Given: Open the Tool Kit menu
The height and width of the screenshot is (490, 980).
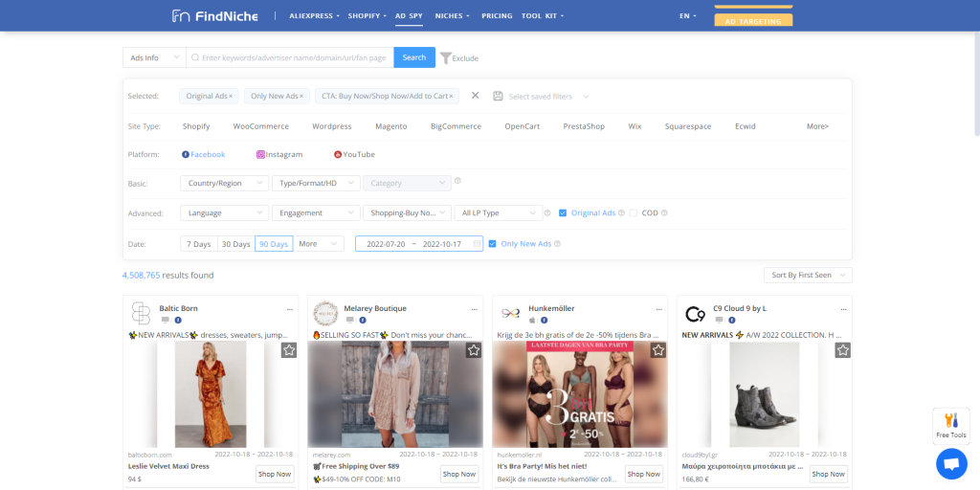Looking at the screenshot, I should [x=543, y=15].
